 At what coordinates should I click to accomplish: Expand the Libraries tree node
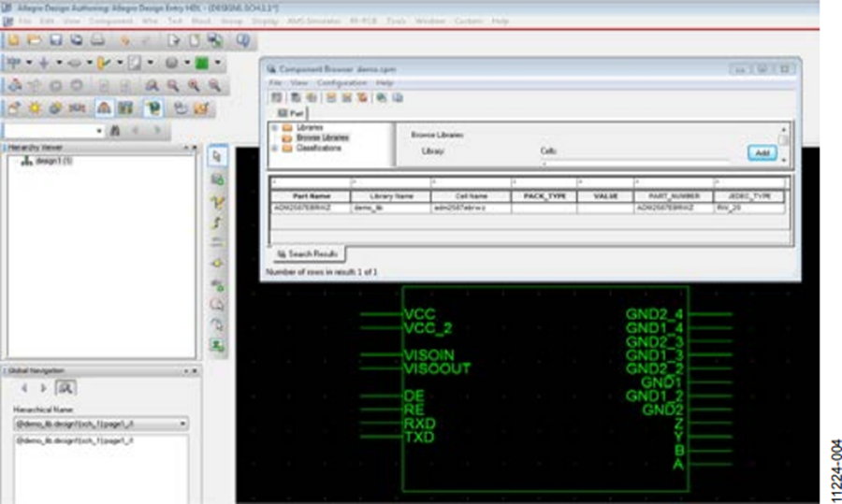click(275, 128)
